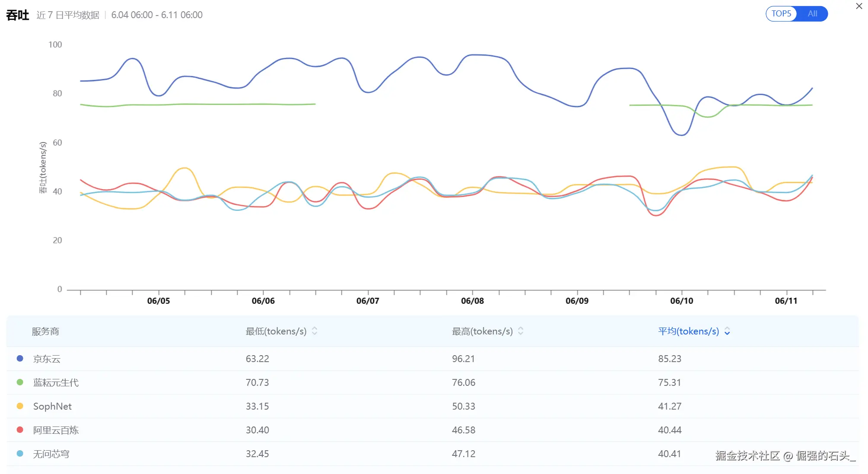Click 无问芯穹 maximum value 47.12
The height and width of the screenshot is (474, 868).
coord(464,454)
